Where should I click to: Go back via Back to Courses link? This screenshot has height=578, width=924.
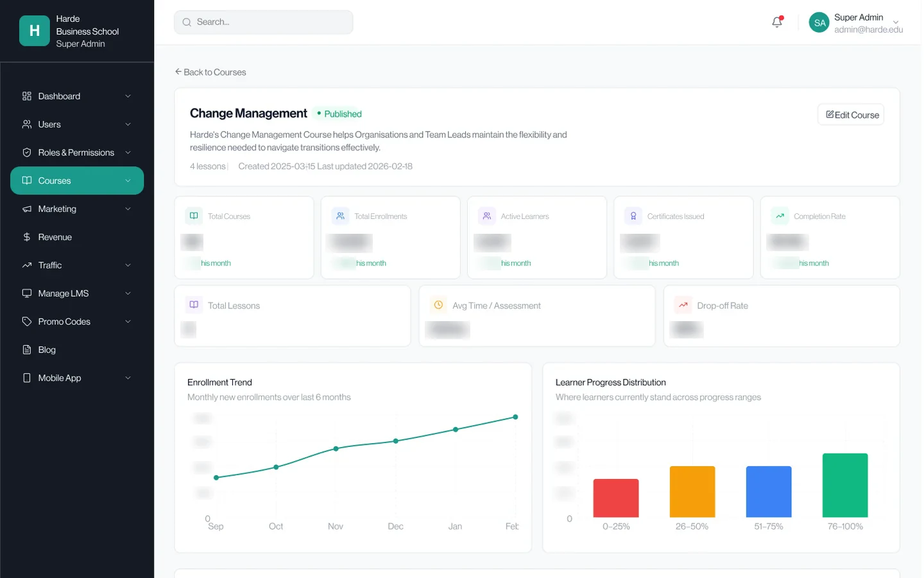pos(210,72)
